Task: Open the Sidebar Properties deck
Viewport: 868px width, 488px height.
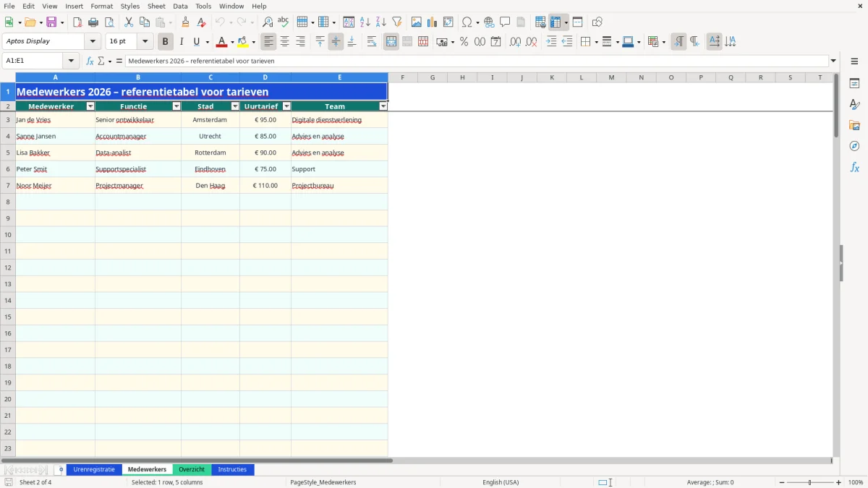Action: pyautogui.click(x=854, y=83)
